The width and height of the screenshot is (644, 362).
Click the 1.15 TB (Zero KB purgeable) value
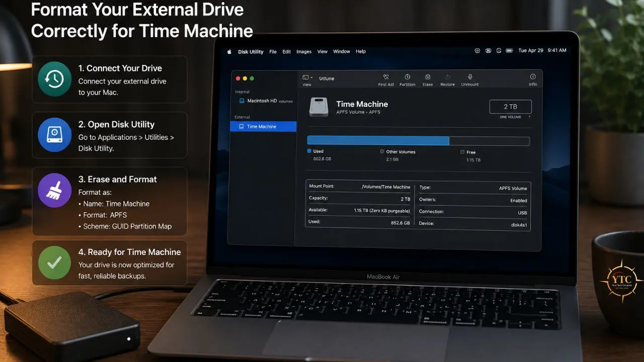[x=382, y=211]
